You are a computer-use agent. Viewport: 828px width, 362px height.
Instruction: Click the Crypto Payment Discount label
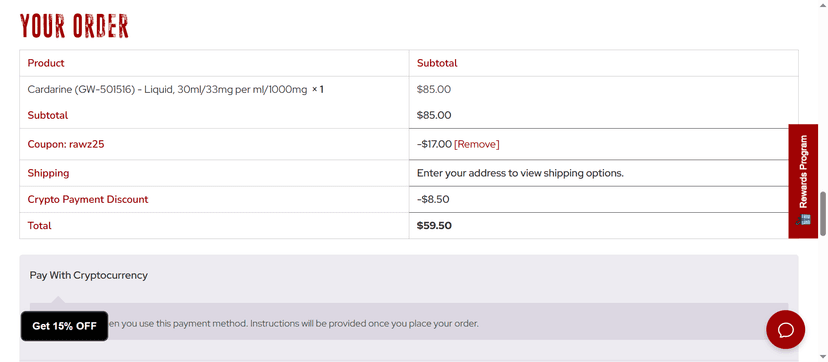88,199
